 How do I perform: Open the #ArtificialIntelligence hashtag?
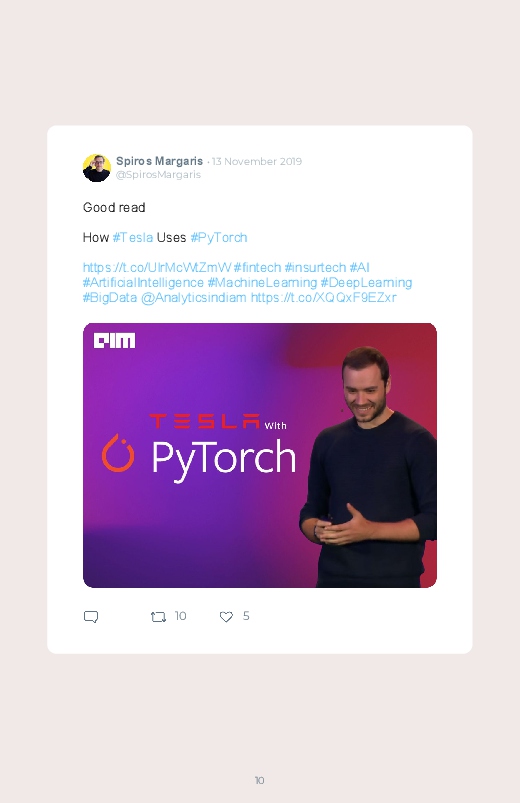(x=143, y=283)
